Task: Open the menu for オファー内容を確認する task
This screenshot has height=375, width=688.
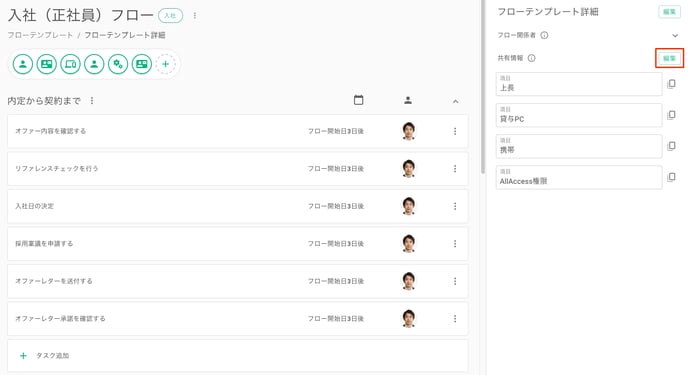Action: 455,131
